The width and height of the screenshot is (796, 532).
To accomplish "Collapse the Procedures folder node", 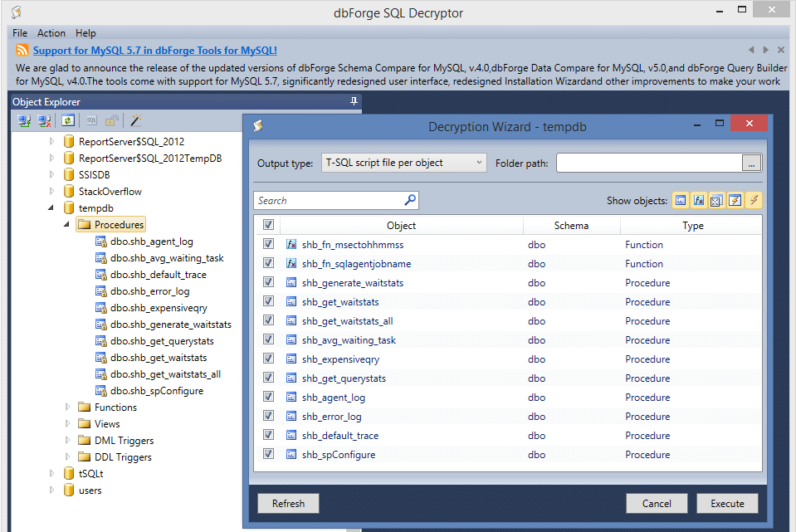I will (66, 224).
